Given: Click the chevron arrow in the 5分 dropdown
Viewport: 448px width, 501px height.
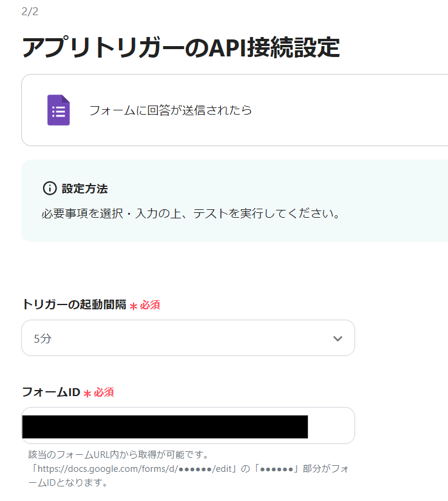Looking at the screenshot, I should coord(338,338).
